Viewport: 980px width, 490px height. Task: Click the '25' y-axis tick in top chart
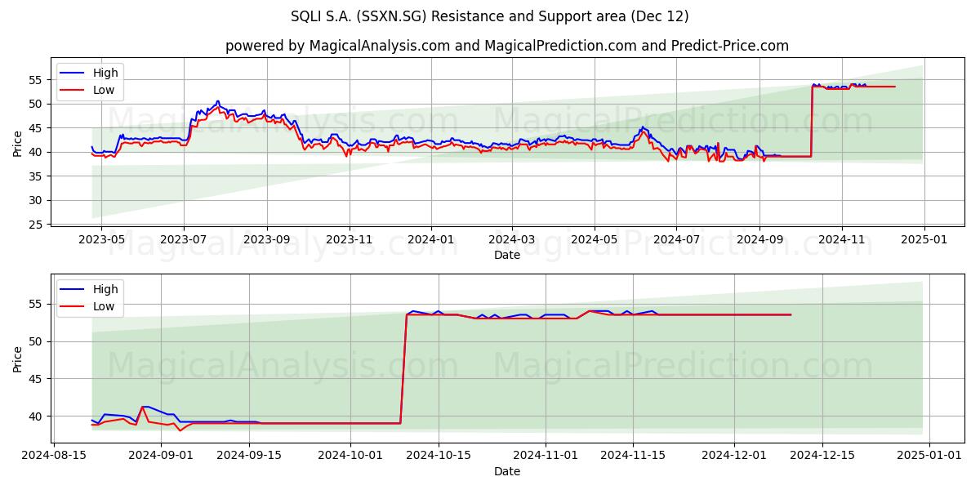click(37, 225)
